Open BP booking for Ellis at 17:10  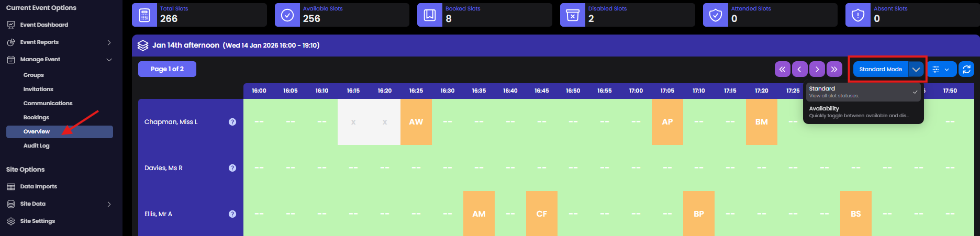pyautogui.click(x=699, y=213)
